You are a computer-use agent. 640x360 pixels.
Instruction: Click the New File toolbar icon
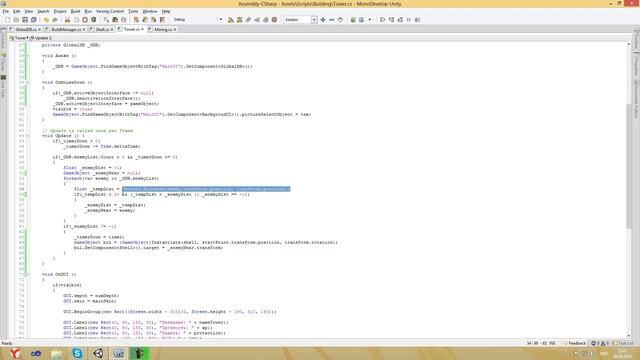click(x=7, y=20)
